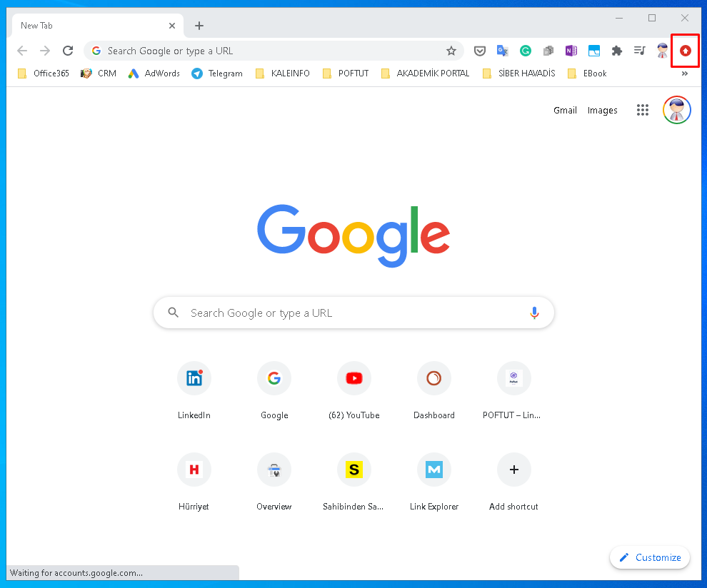Click the blue picture-in-picture extension icon
The height and width of the screenshot is (588, 707).
pyautogui.click(x=594, y=51)
